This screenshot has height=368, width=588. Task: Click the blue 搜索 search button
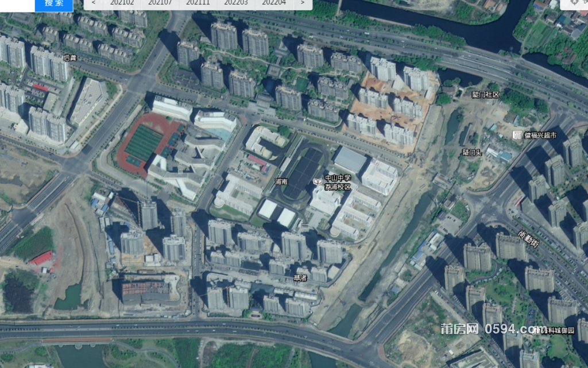coord(53,5)
